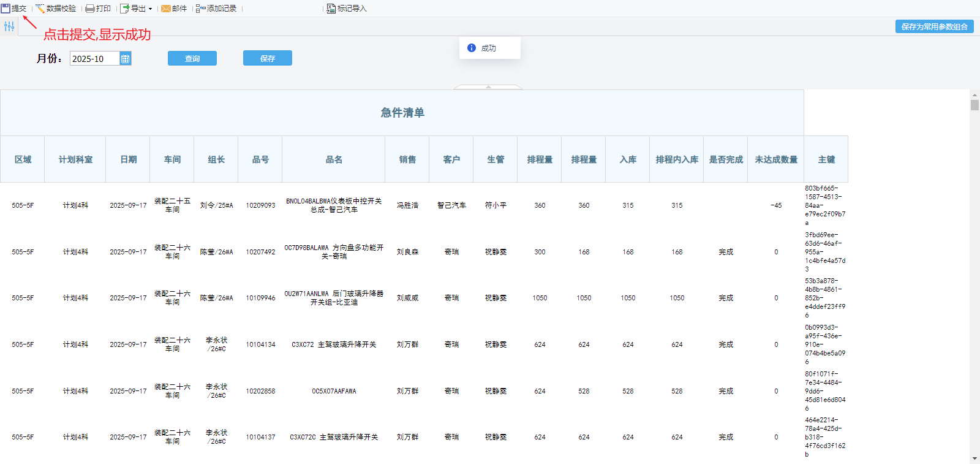Click the scrollbar down arrow

pyautogui.click(x=974, y=458)
